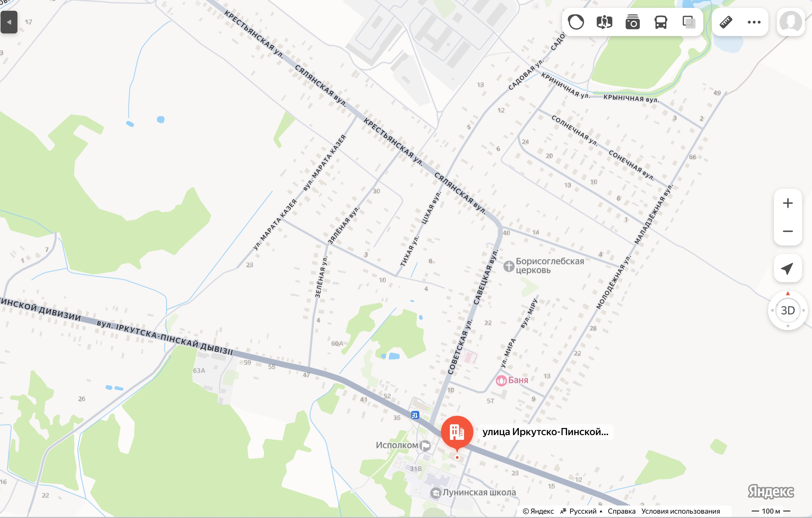Open the three-dots more menu

754,22
